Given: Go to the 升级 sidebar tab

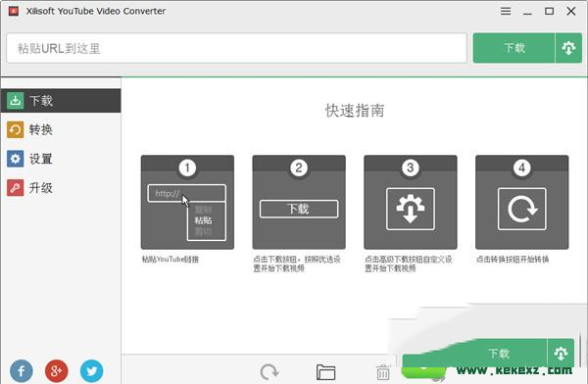Looking at the screenshot, I should pos(61,187).
